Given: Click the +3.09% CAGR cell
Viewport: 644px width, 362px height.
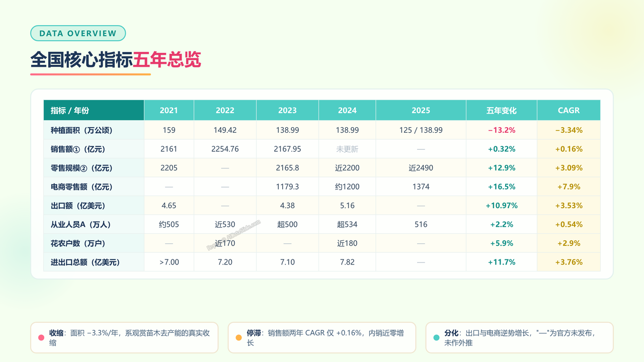Looking at the screenshot, I should point(569,168).
